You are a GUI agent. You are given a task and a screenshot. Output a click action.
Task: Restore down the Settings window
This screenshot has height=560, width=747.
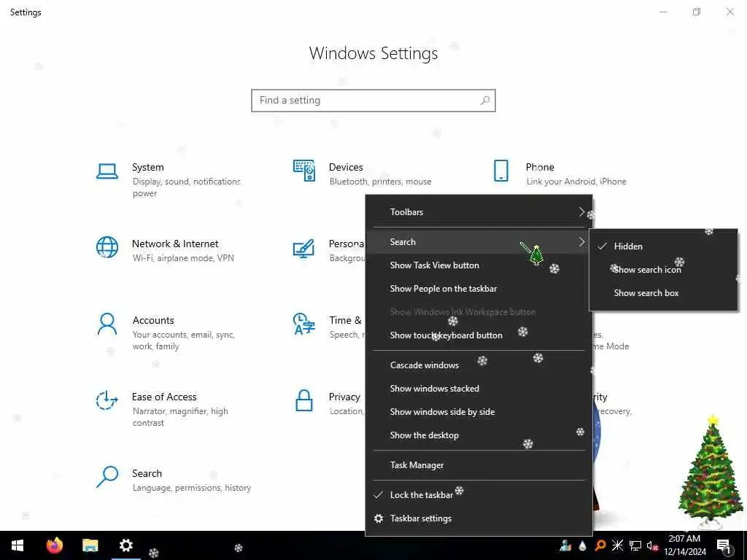click(697, 12)
